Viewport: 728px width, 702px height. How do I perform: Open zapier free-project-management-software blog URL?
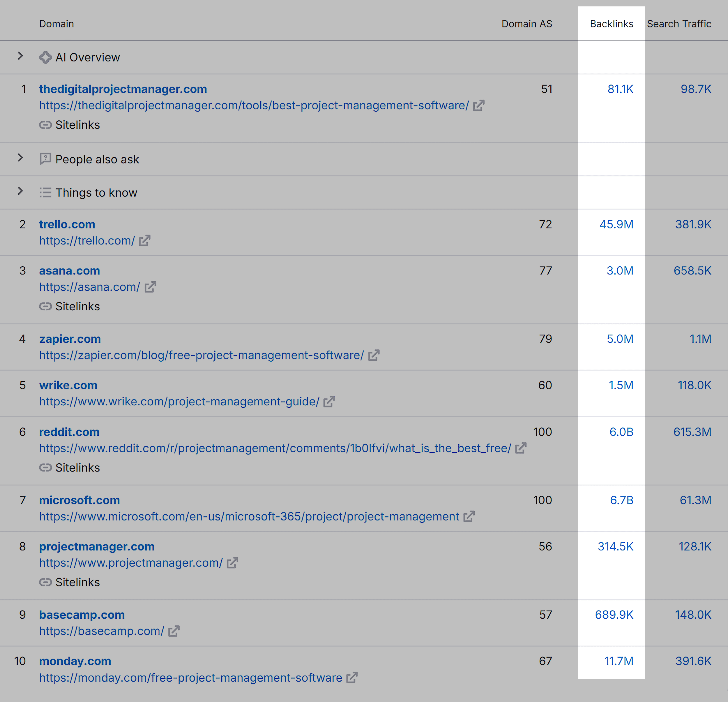(x=201, y=355)
